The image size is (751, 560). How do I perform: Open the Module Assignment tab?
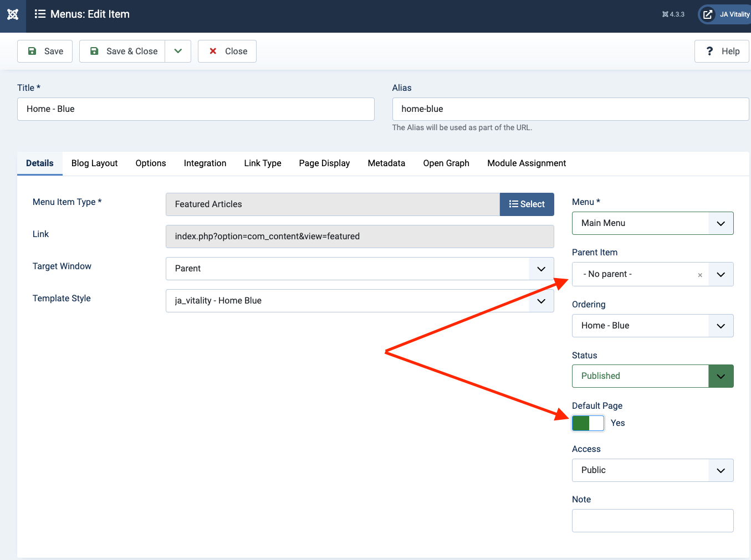pyautogui.click(x=526, y=163)
